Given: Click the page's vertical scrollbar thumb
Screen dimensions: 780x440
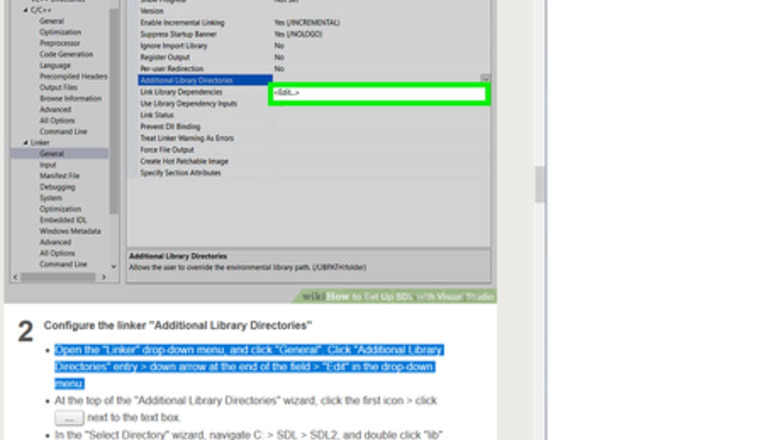Looking at the screenshot, I should pyautogui.click(x=540, y=185).
